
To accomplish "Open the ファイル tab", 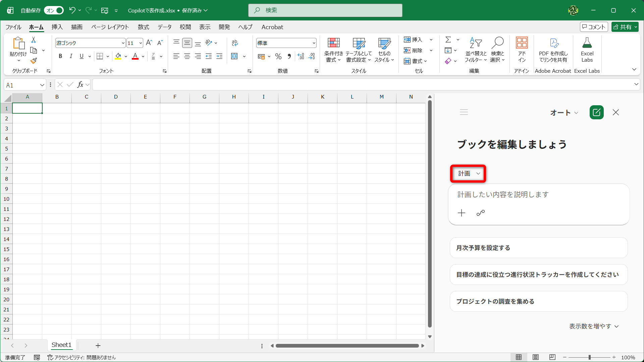I will point(13,27).
